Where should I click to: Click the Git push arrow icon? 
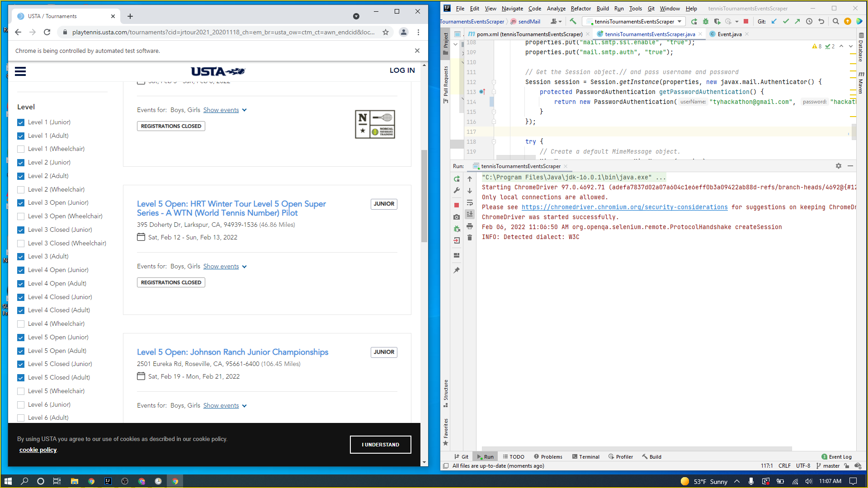[x=797, y=21]
